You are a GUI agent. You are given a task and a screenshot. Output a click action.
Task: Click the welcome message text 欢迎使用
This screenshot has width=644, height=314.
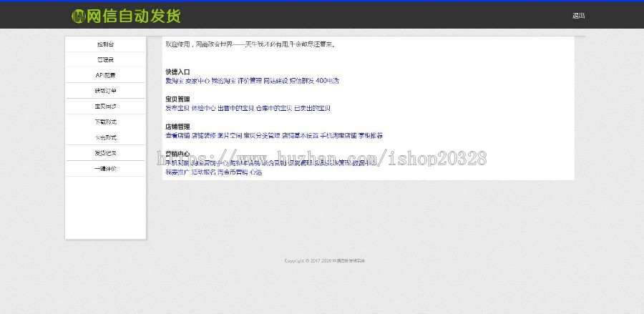click(x=177, y=44)
